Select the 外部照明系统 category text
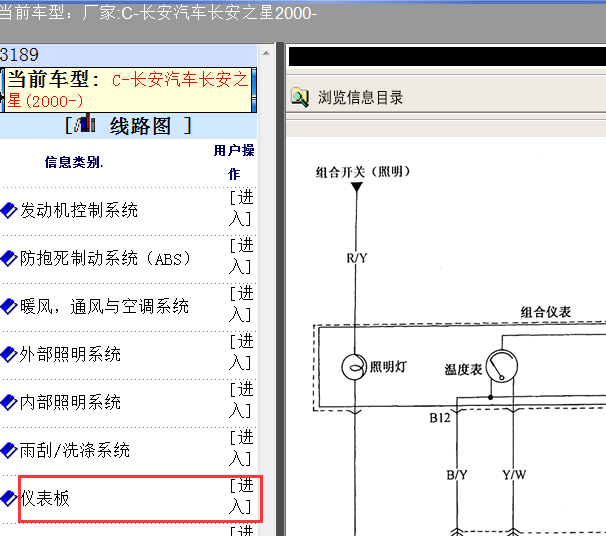606x536 pixels. (x=70, y=354)
